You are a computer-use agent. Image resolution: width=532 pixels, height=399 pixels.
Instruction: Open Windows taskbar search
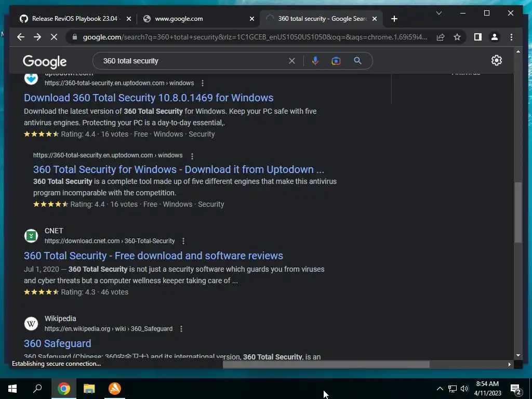[37, 389]
